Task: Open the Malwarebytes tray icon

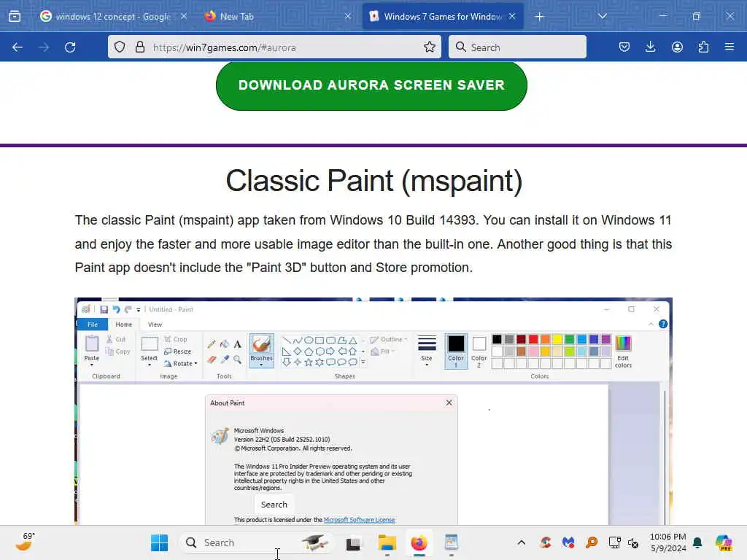Action: pyautogui.click(x=568, y=542)
